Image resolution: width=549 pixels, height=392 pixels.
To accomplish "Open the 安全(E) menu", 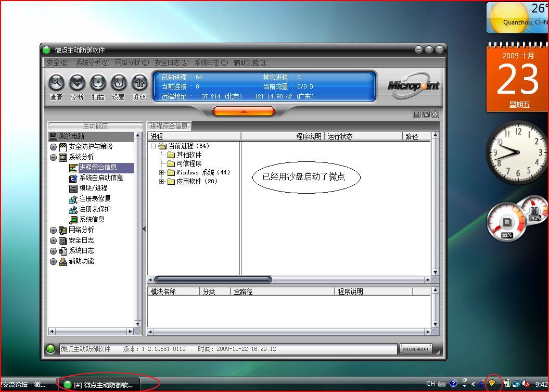I will [58, 62].
